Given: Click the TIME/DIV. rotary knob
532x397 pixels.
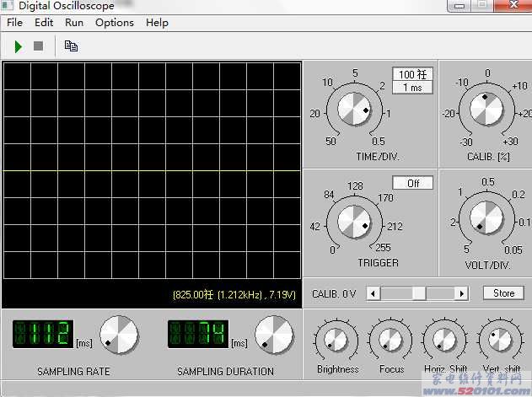Looking at the screenshot, I should coord(354,109).
